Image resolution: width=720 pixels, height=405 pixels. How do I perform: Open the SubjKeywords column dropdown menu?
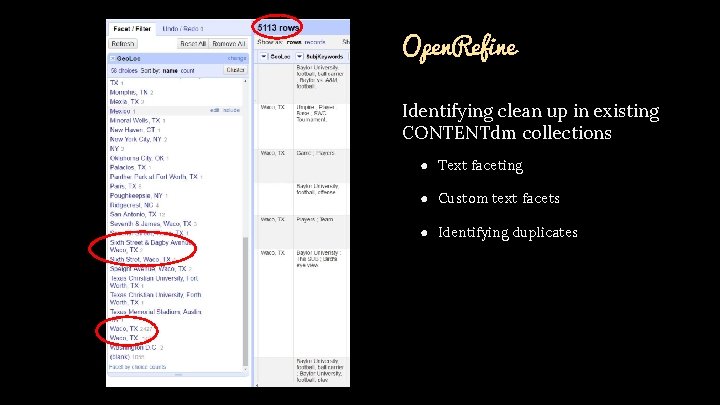(x=299, y=56)
